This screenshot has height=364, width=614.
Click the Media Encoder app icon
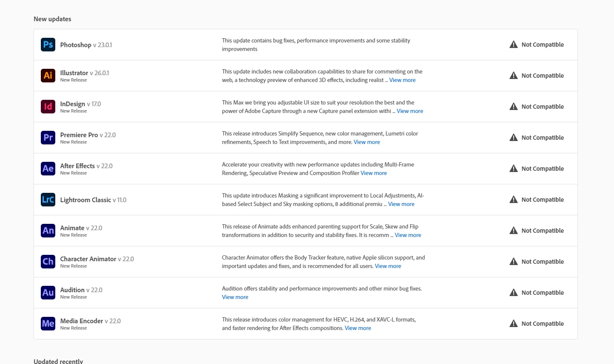click(x=48, y=324)
